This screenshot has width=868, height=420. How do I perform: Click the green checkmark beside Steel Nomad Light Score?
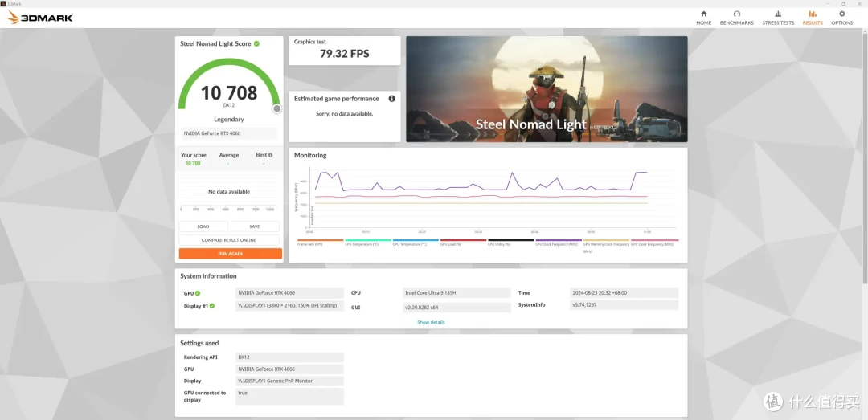257,43
